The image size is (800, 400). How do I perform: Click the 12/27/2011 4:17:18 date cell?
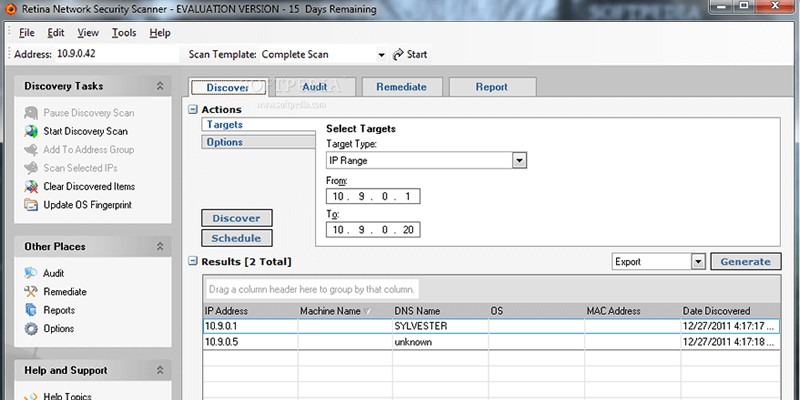(x=731, y=342)
